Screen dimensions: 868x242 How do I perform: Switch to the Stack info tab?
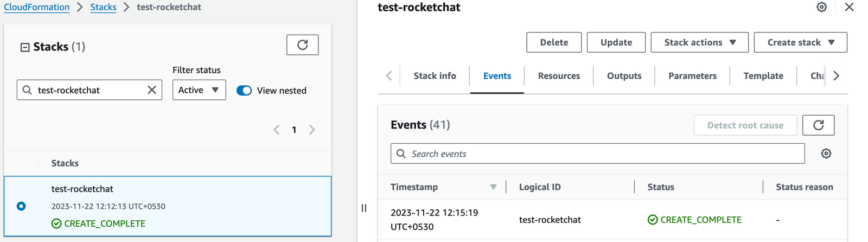coord(435,76)
